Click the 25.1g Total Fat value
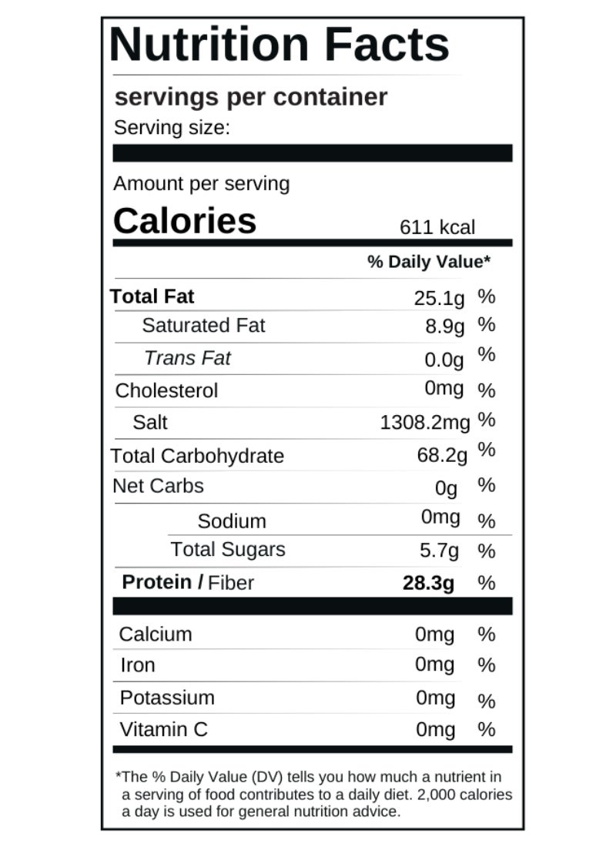This screenshot has width=616, height=847. coord(440,298)
